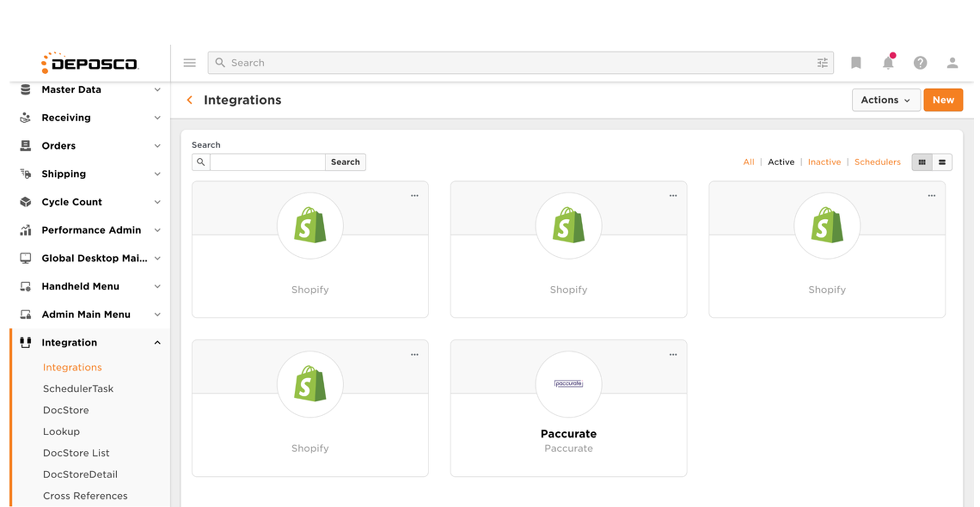The image size is (980, 507).
Task: Expand the Orders menu
Action: [x=157, y=146]
